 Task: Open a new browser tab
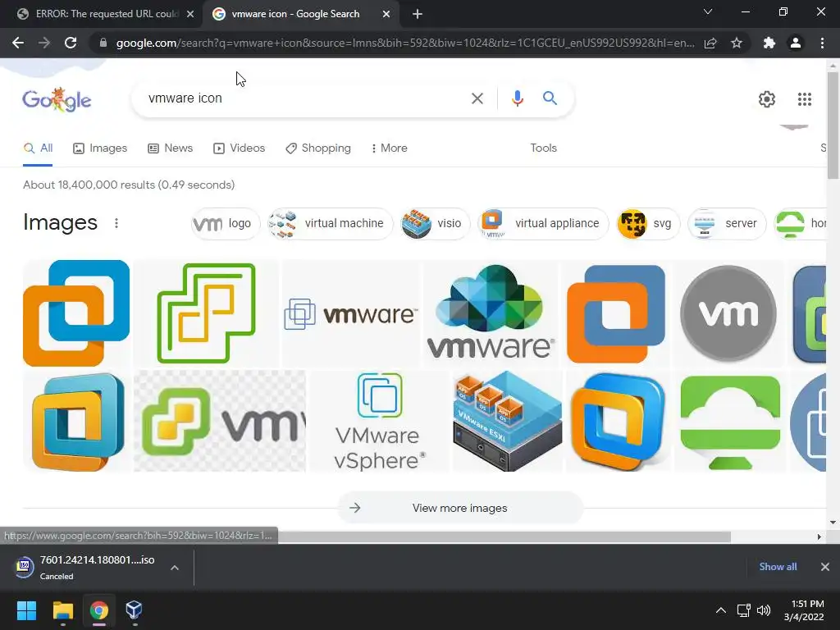(418, 14)
